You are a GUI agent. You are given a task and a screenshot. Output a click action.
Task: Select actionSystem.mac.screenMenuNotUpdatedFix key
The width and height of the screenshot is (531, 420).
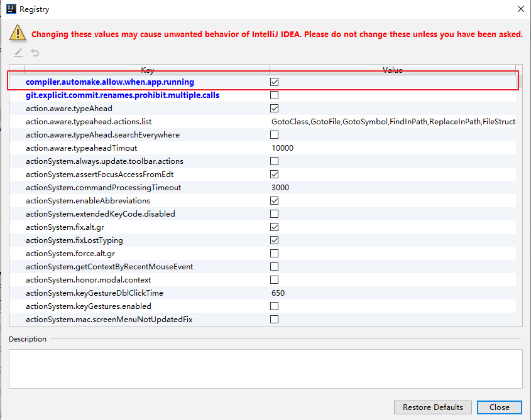coord(109,320)
